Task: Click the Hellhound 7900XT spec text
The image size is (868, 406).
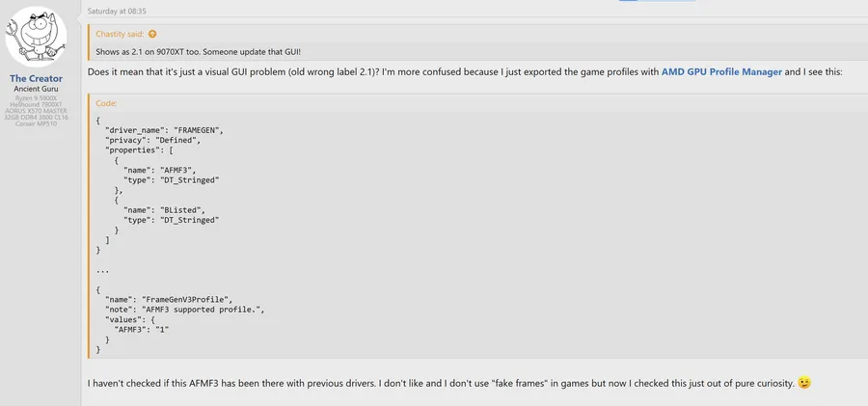Action: [37, 104]
